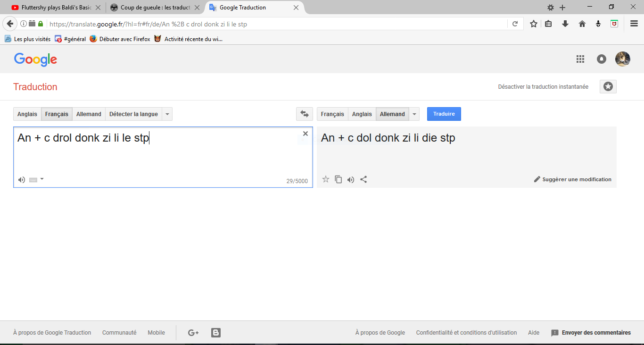Share the translation result
The height and width of the screenshot is (345, 644).
coord(363,179)
